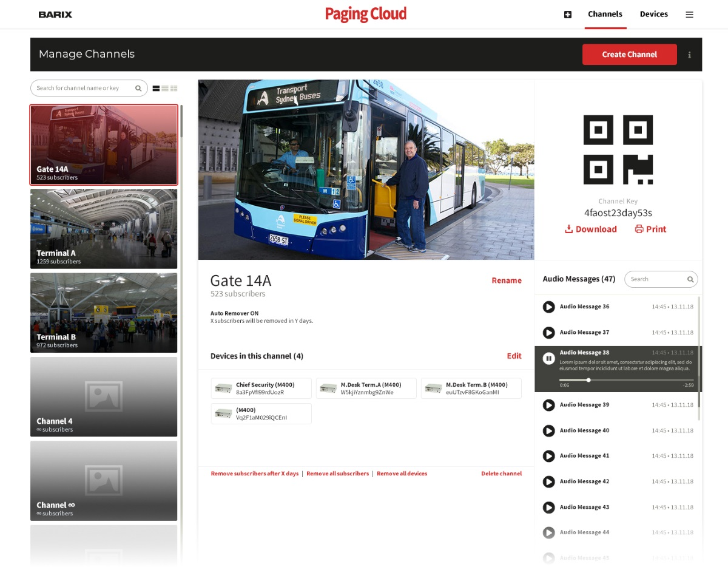The height and width of the screenshot is (567, 728).
Task: Delete the current channel
Action: [x=501, y=474]
